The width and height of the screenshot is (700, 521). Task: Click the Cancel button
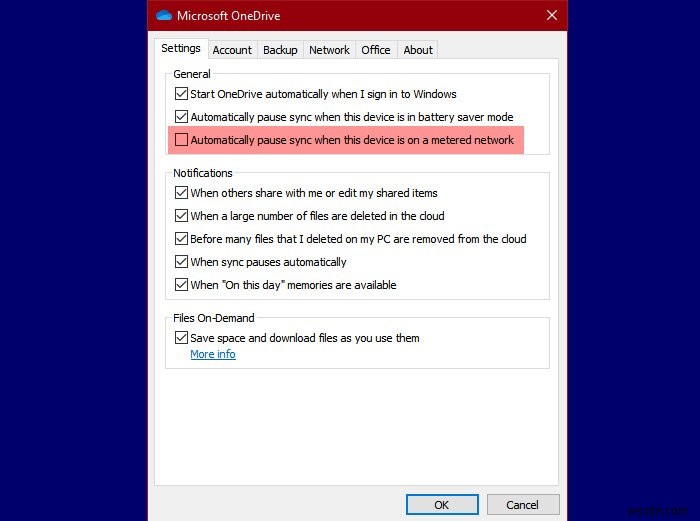pyautogui.click(x=522, y=504)
